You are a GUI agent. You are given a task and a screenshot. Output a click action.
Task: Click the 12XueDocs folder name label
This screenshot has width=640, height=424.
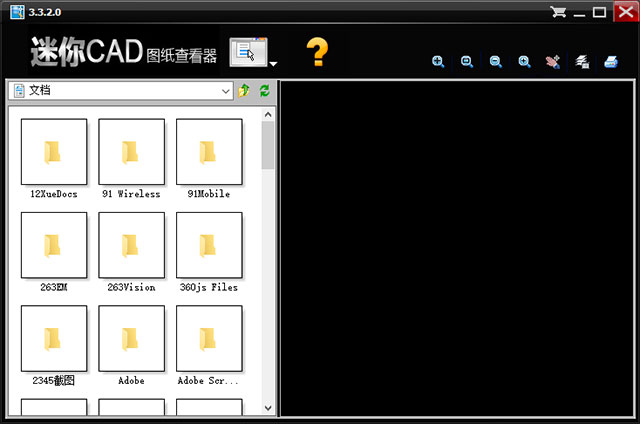click(x=54, y=194)
